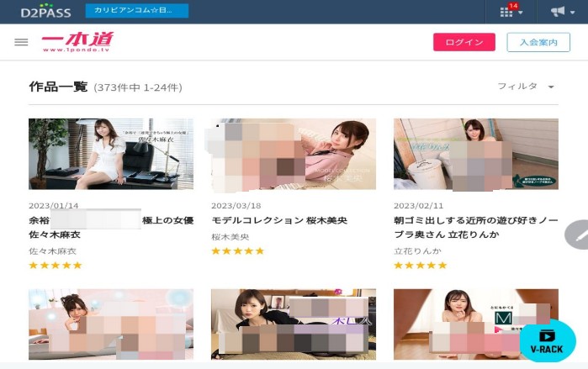Click the date 2023/01/14
588x369 pixels.
[x=54, y=206]
